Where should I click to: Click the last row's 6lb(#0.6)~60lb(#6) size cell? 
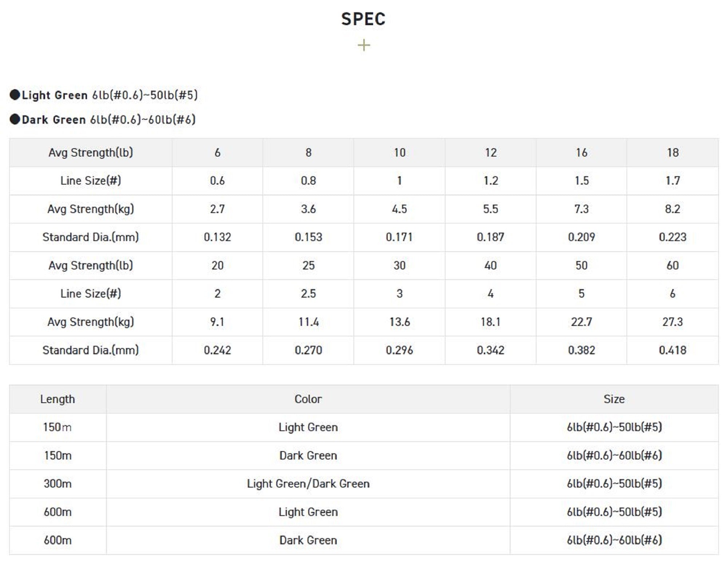pos(614,540)
